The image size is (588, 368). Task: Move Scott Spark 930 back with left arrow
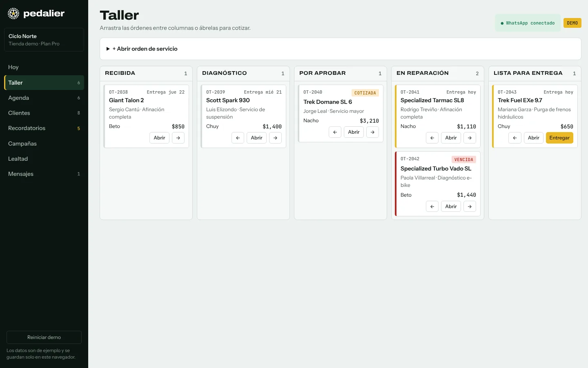point(238,138)
